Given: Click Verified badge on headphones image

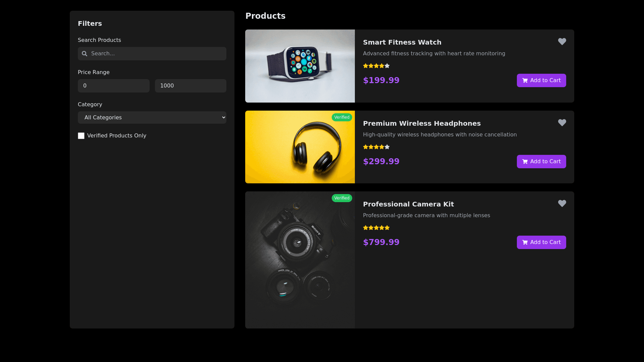Looking at the screenshot, I should [x=341, y=117].
